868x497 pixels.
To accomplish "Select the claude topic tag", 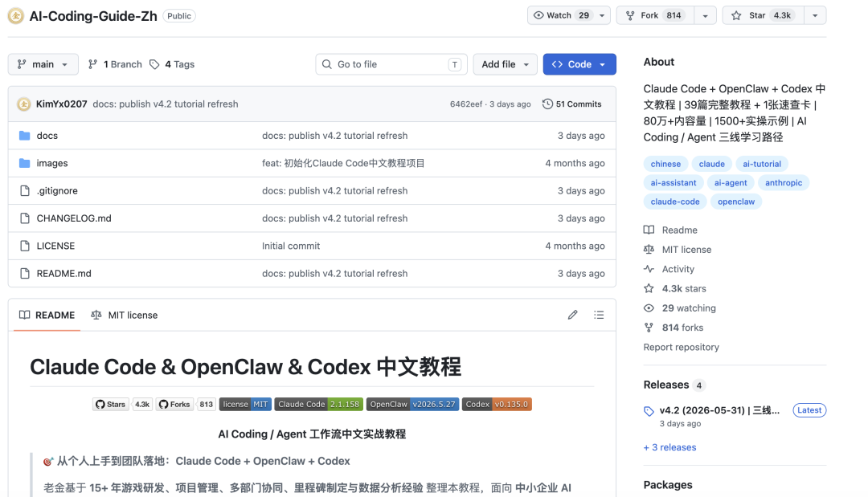I will click(x=711, y=164).
